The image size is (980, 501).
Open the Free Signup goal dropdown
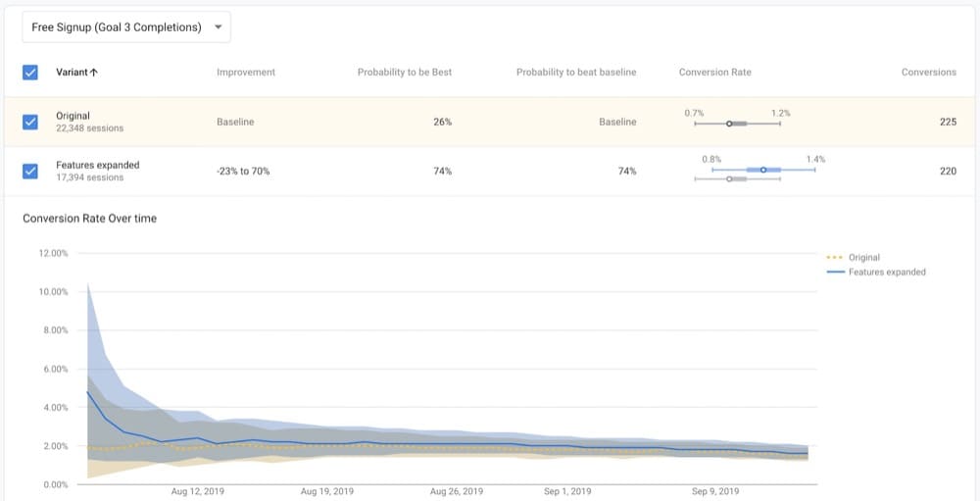[x=125, y=27]
